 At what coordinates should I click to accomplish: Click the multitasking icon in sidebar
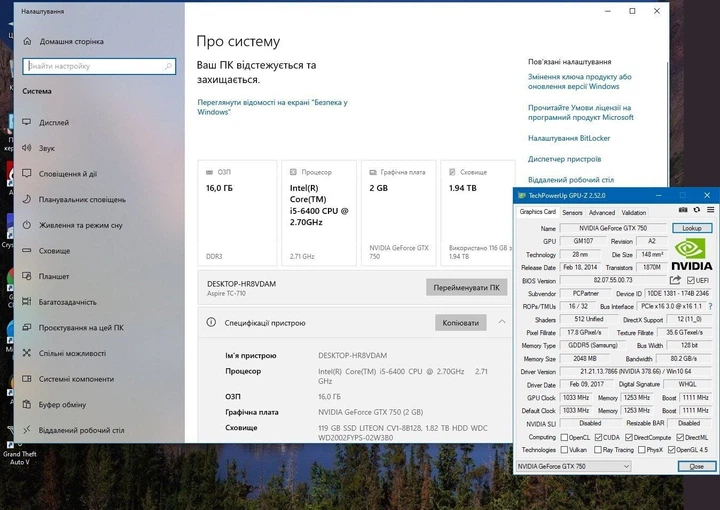(x=27, y=302)
